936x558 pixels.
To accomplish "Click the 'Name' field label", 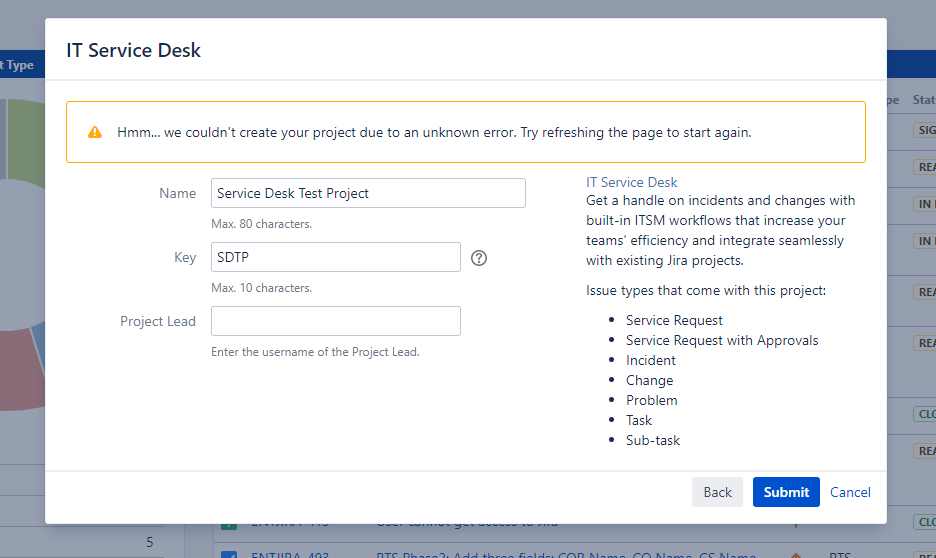I will click(177, 193).
